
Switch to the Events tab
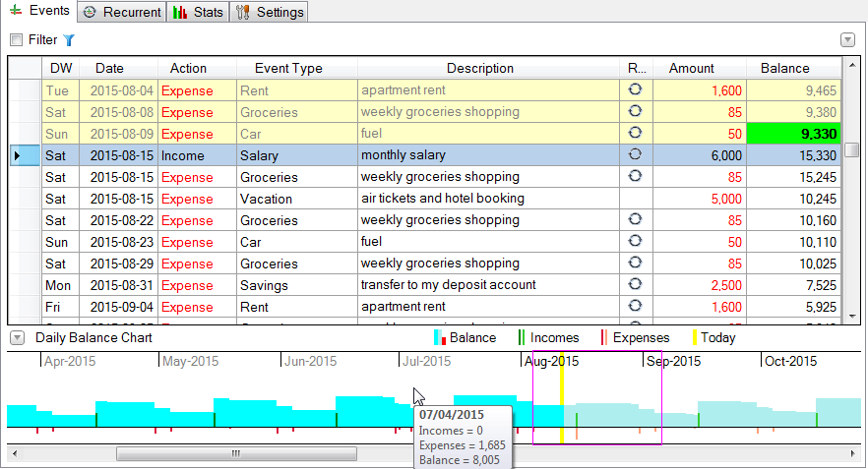click(x=38, y=11)
